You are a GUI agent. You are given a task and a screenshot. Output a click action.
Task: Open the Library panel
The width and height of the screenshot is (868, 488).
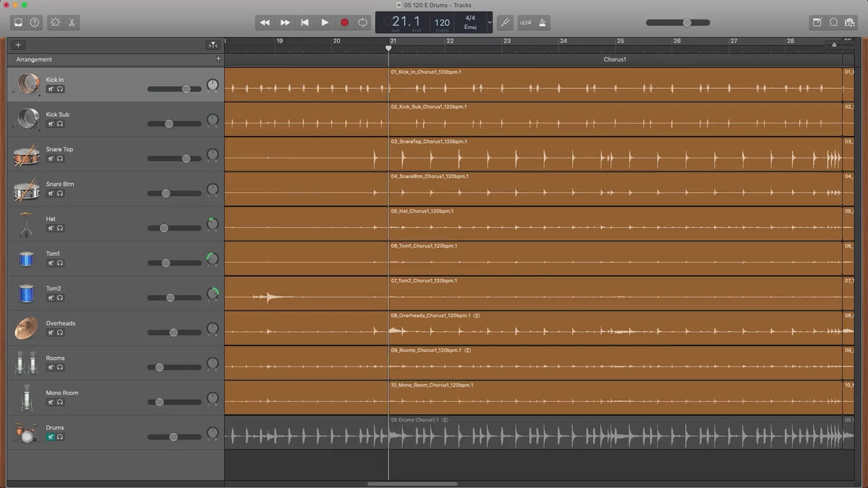[18, 22]
